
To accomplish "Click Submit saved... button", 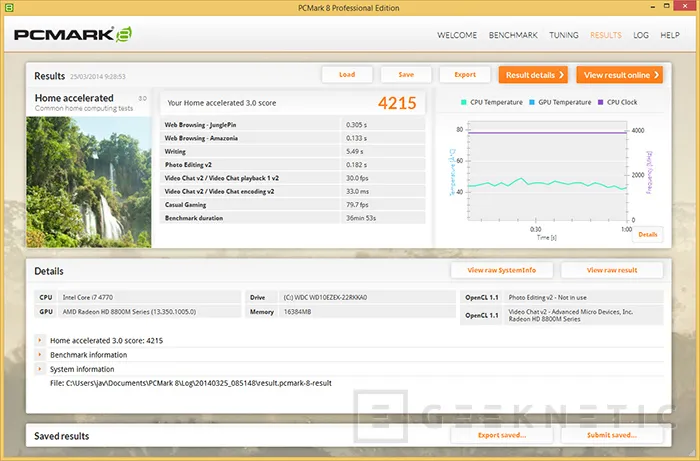I will 612,435.
